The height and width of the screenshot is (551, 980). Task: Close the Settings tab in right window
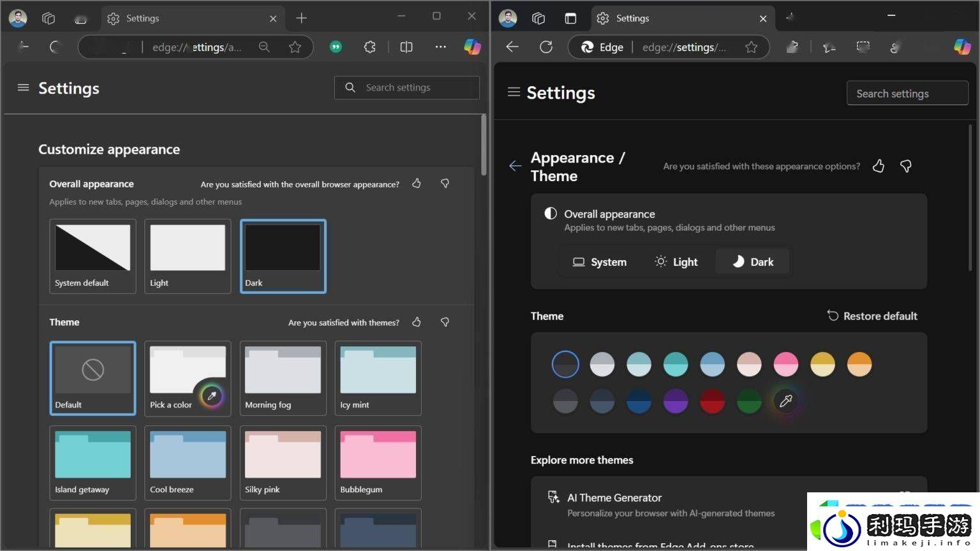tap(763, 18)
